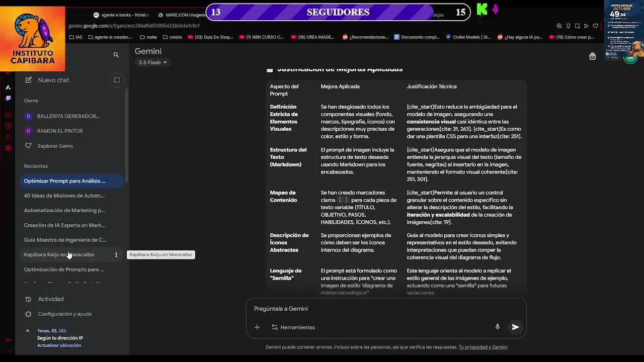Open 'agente la creador...' bookmark folder
644x362 pixels.
110,37
